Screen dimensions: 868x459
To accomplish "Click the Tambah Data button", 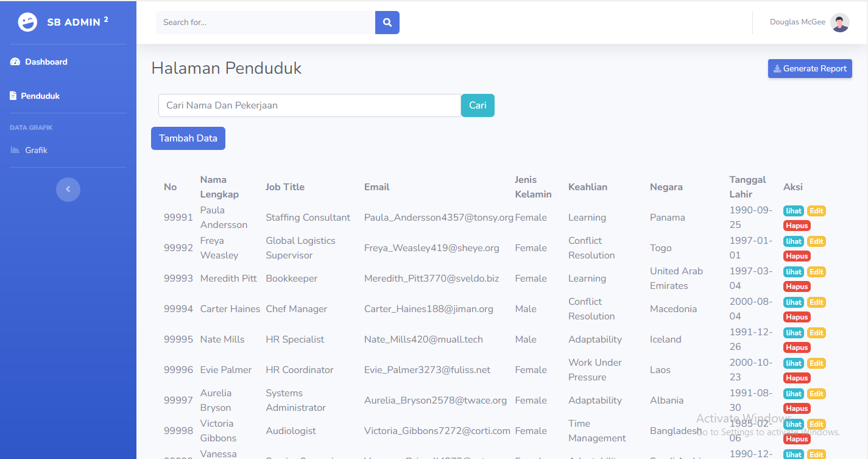I will 188,138.
